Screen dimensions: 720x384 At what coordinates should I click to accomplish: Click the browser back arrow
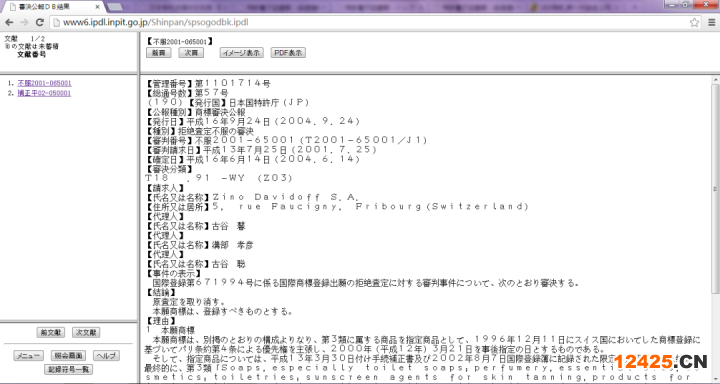9,22
